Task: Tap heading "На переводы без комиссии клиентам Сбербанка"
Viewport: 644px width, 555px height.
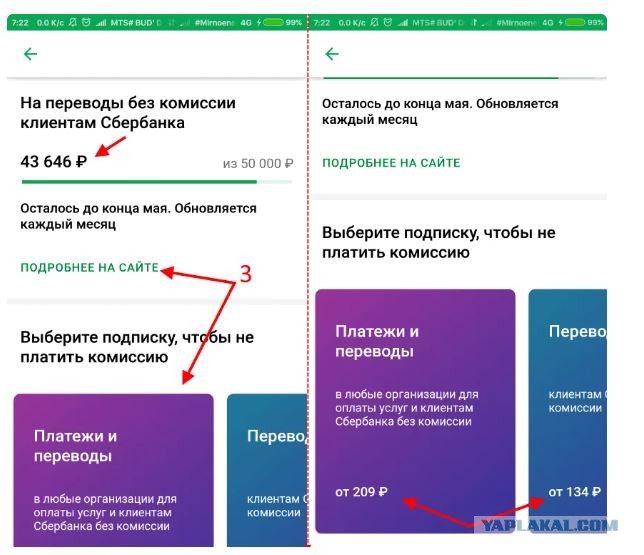Action: tap(128, 113)
